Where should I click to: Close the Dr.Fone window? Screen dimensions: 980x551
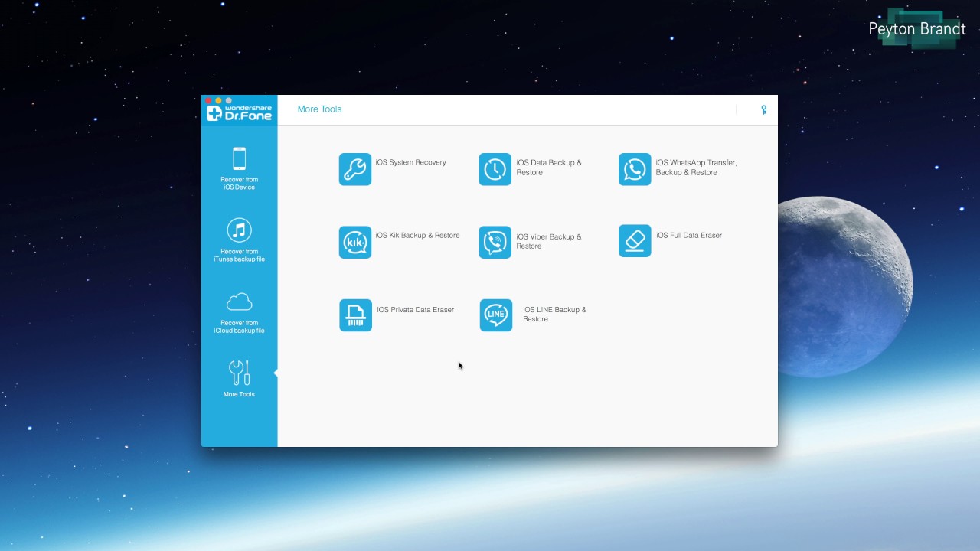(208, 100)
